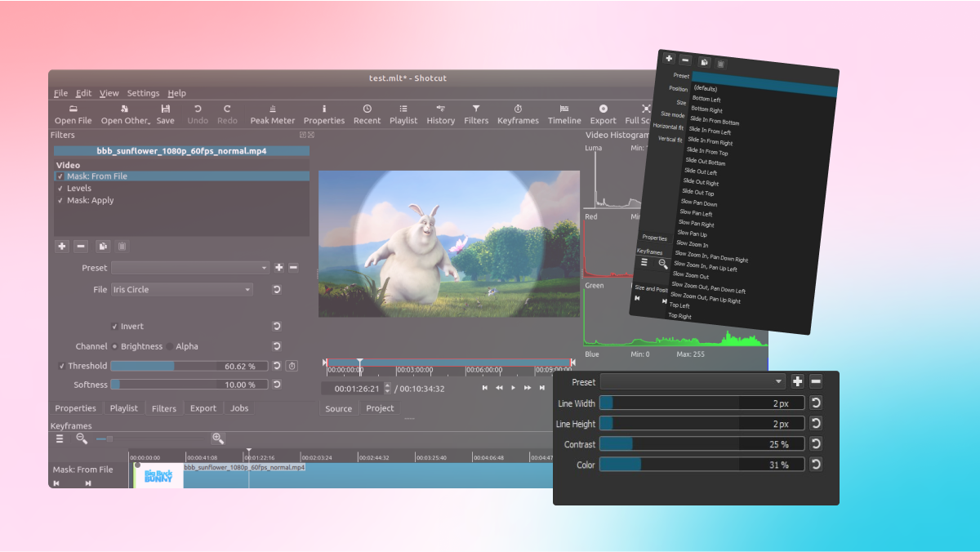Disable the Mask: From File filter checkbox

tap(60, 176)
